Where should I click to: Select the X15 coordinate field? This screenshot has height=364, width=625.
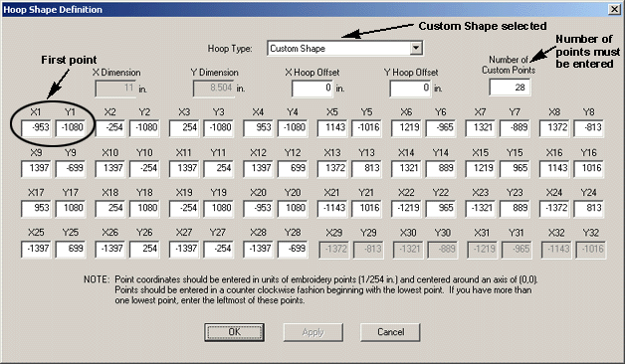(x=481, y=169)
